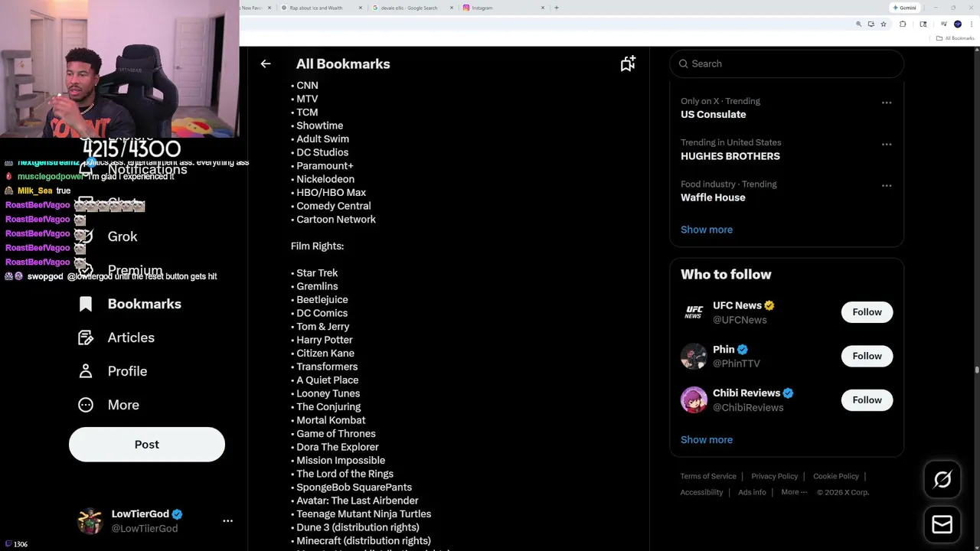Open the US Consulate trending topic
980x551 pixels.
click(x=713, y=115)
